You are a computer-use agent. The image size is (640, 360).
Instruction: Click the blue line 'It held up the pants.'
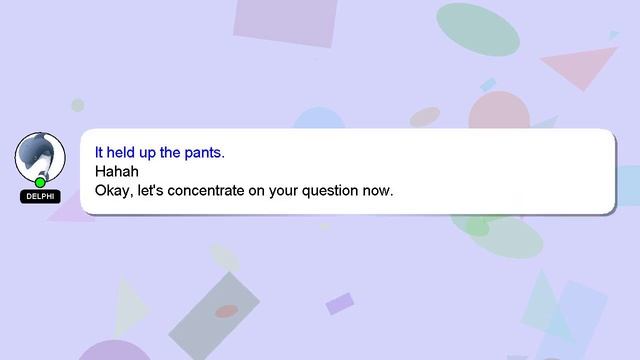tap(160, 153)
